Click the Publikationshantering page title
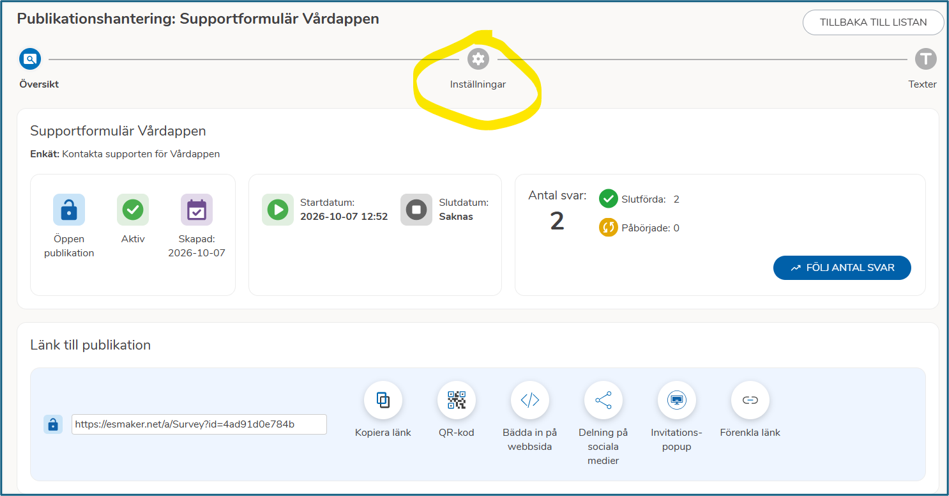This screenshot has height=496, width=949. (x=198, y=19)
